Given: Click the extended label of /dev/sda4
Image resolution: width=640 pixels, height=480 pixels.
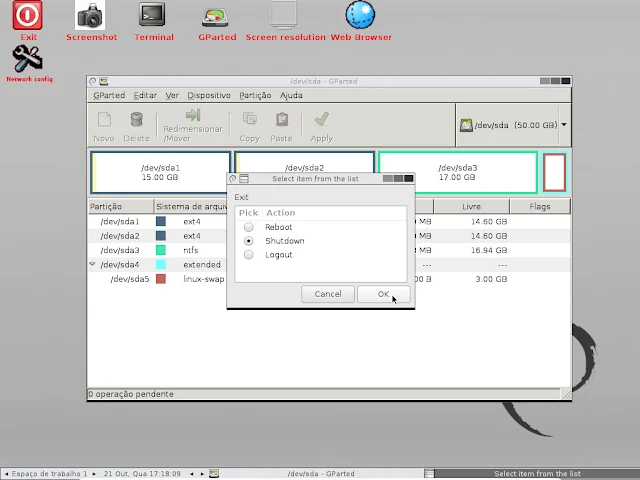Looking at the screenshot, I should point(202,264).
